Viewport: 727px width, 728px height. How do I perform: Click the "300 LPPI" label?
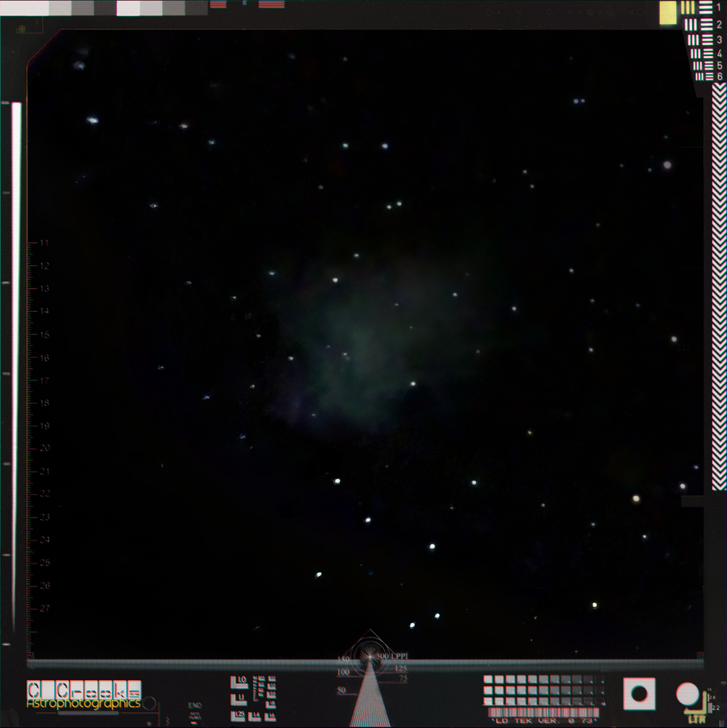393,656
